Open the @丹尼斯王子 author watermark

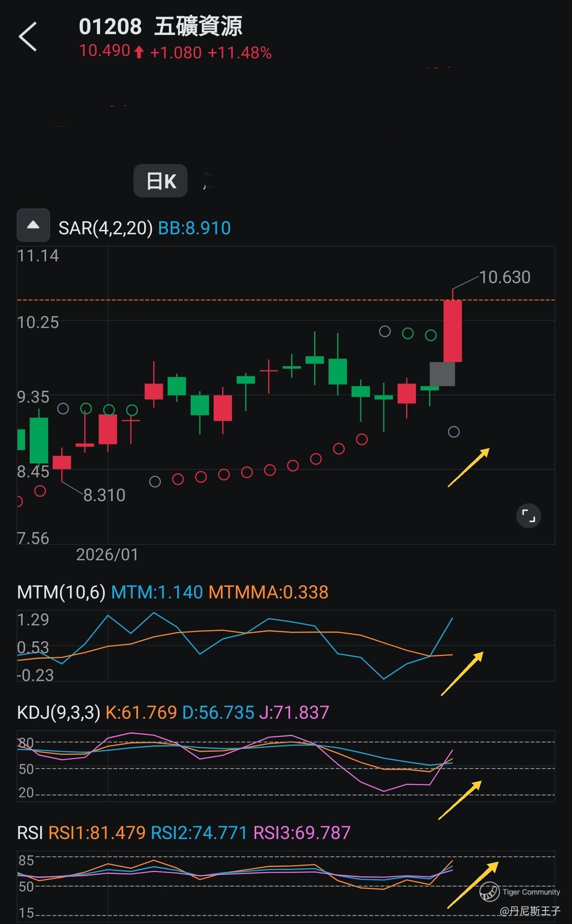pos(529,910)
